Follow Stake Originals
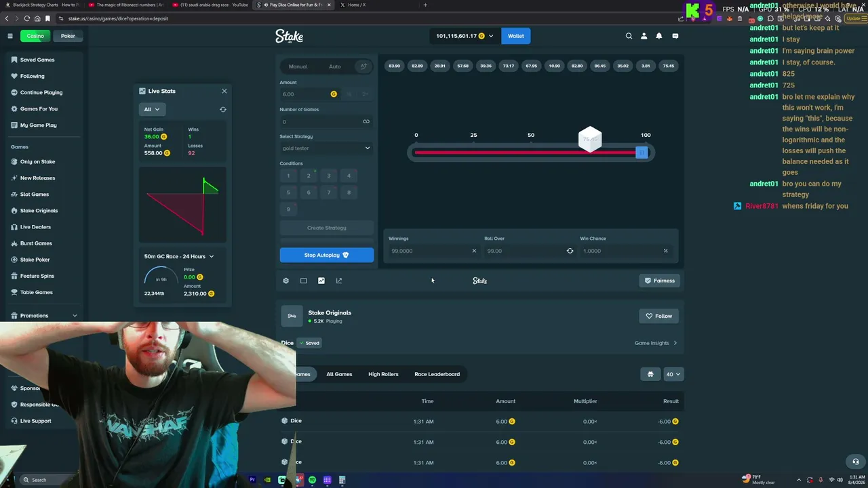The image size is (868, 488). pyautogui.click(x=659, y=316)
